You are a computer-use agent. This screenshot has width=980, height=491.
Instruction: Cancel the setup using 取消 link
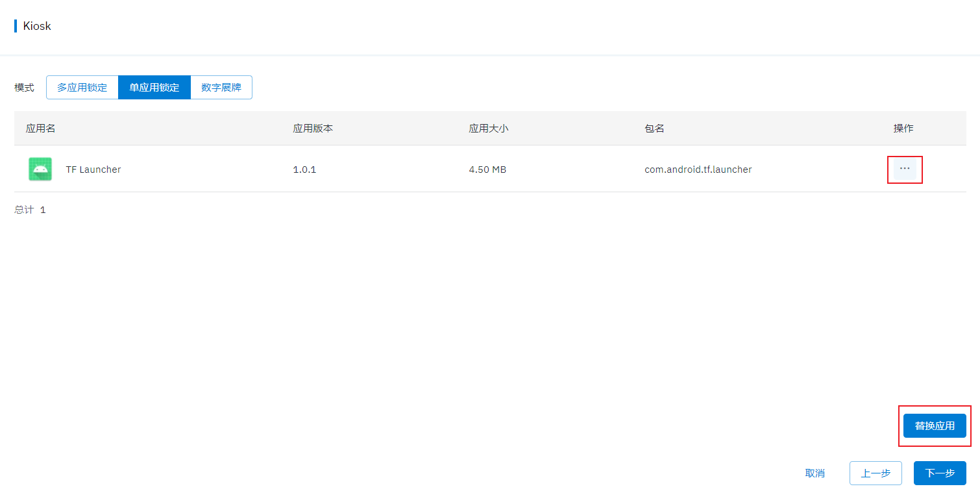pyautogui.click(x=815, y=473)
